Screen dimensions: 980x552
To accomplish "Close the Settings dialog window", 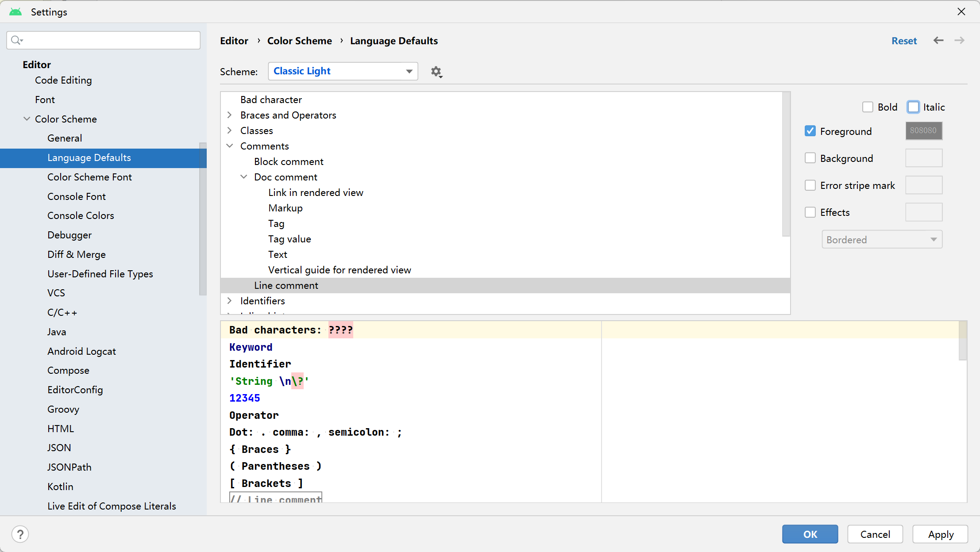I will click(x=961, y=11).
